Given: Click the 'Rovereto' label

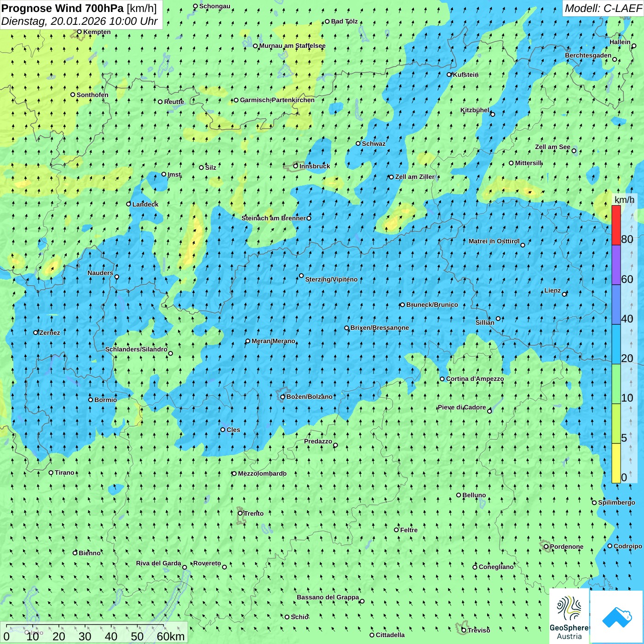Looking at the screenshot, I should [207, 563].
